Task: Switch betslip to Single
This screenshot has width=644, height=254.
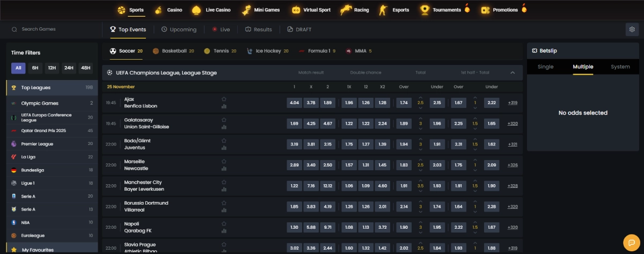Action: point(545,67)
